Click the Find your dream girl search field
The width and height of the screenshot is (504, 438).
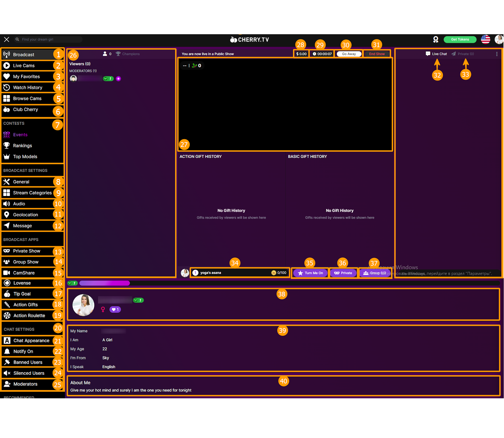coord(49,39)
